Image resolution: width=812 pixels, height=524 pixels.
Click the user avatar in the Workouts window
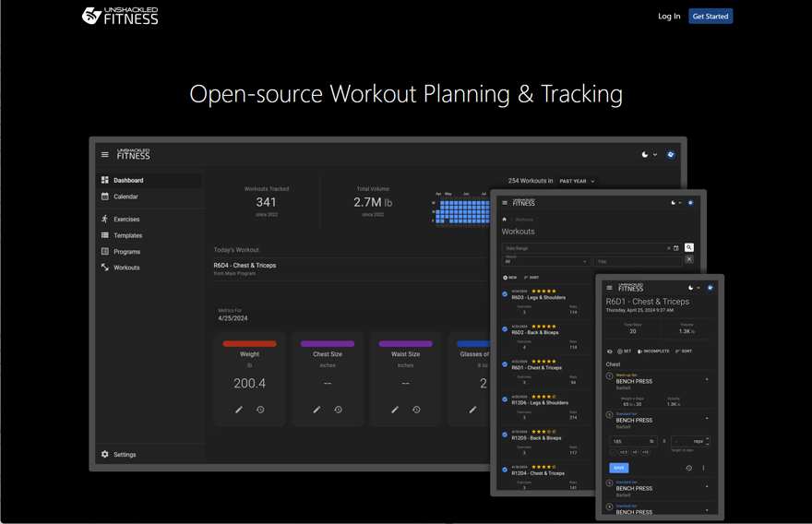point(690,203)
